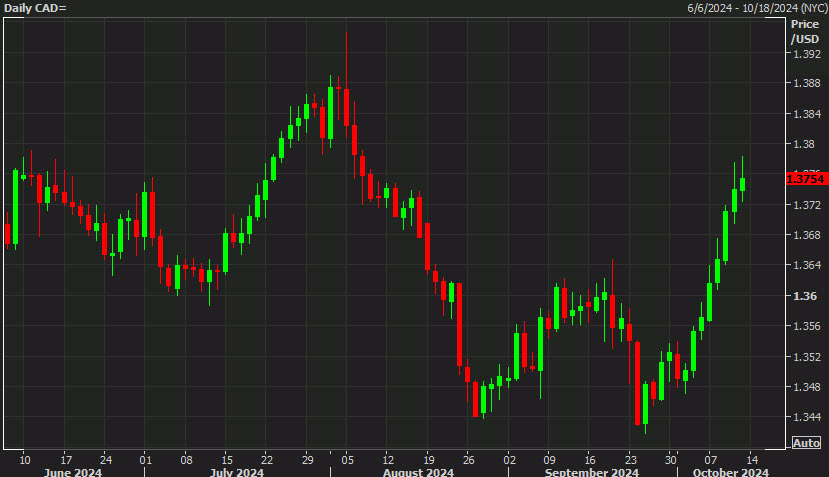This screenshot has height=477, width=829.
Task: Click the 1.344 price axis label
Action: coord(807,417)
